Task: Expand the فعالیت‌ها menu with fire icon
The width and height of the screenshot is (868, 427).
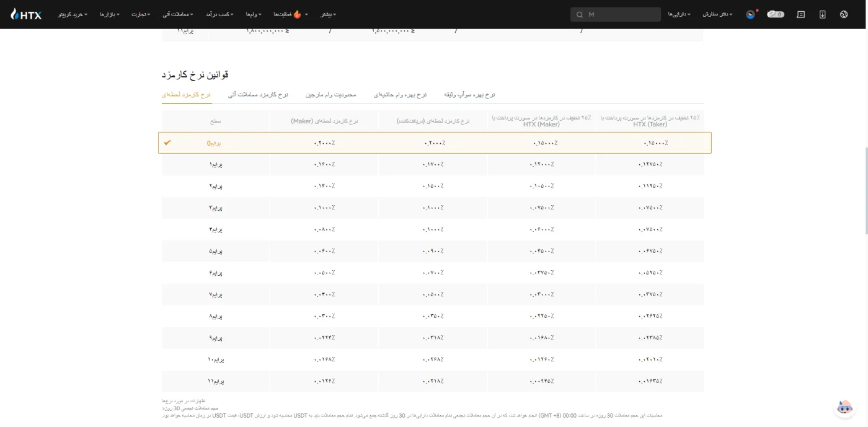Action: pyautogui.click(x=291, y=14)
